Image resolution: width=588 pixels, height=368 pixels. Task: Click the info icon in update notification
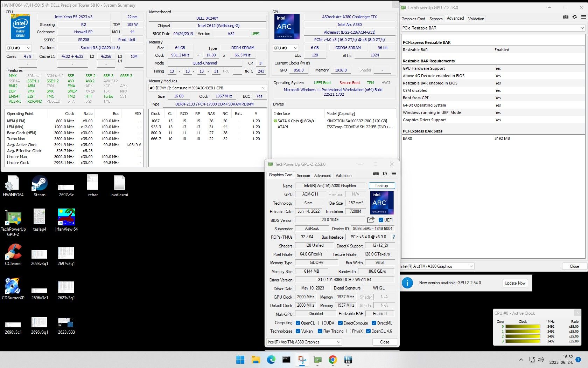point(407,283)
